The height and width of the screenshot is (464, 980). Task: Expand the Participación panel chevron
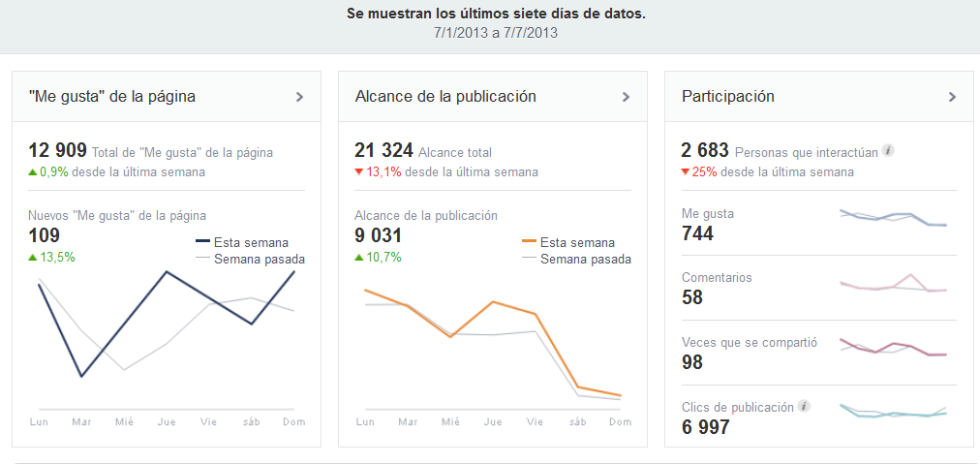tap(952, 97)
